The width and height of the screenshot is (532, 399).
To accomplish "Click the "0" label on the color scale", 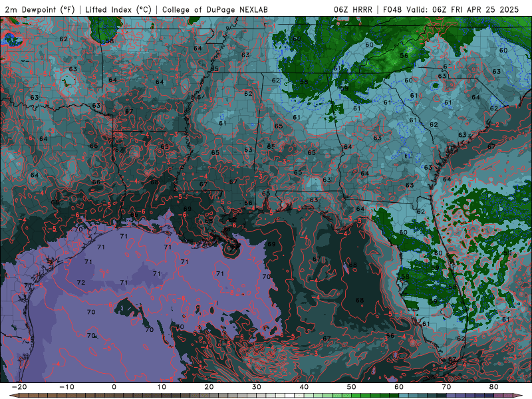I will (114, 387).
